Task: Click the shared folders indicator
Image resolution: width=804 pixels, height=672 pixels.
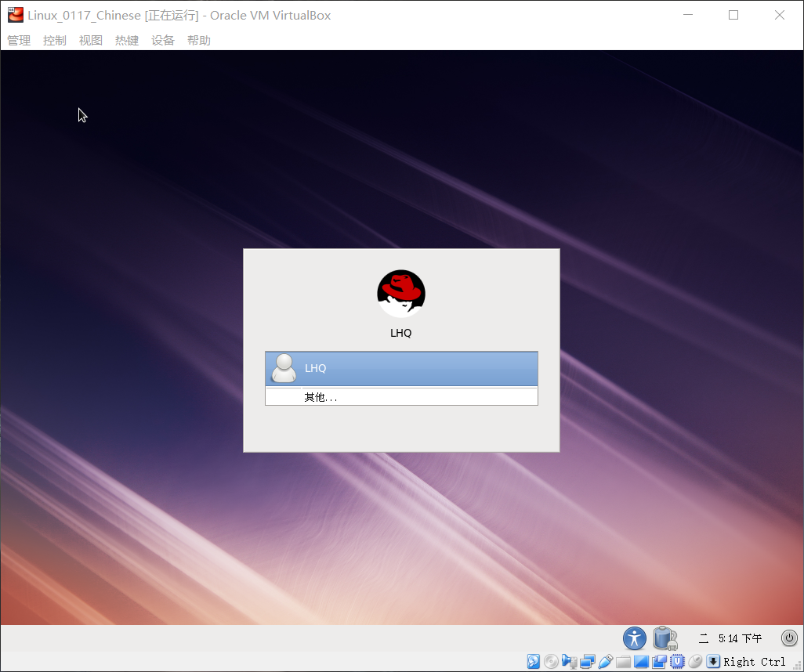Action: point(624,662)
